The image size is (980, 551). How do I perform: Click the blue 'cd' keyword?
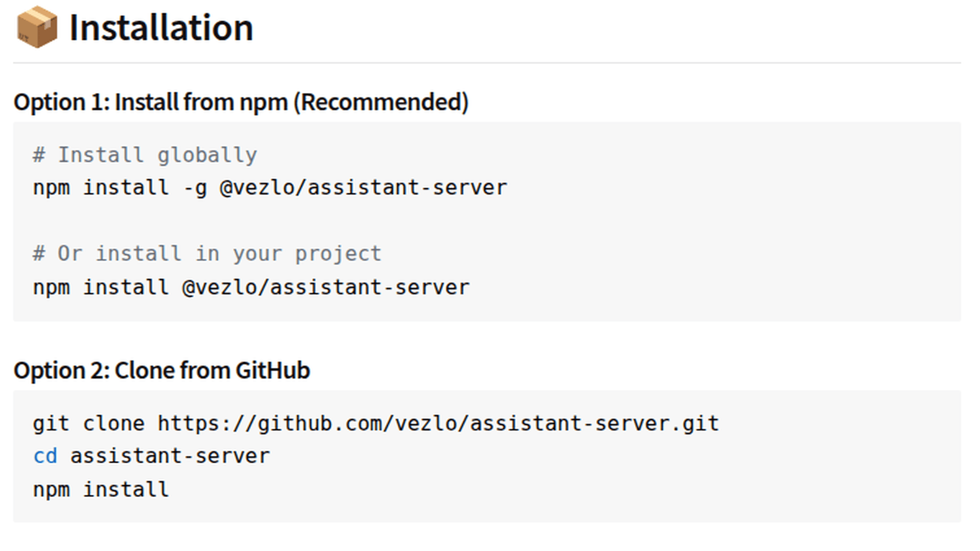pos(45,456)
